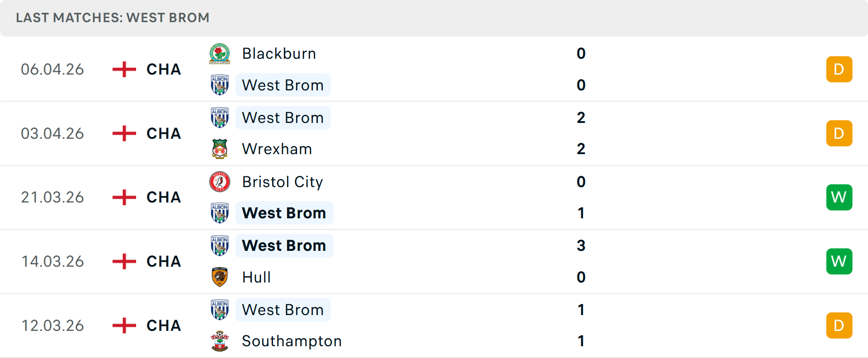Select the LAST MATCHES: WEST BROM header
Image resolution: width=868 pixels, height=358 pixels.
(112, 18)
